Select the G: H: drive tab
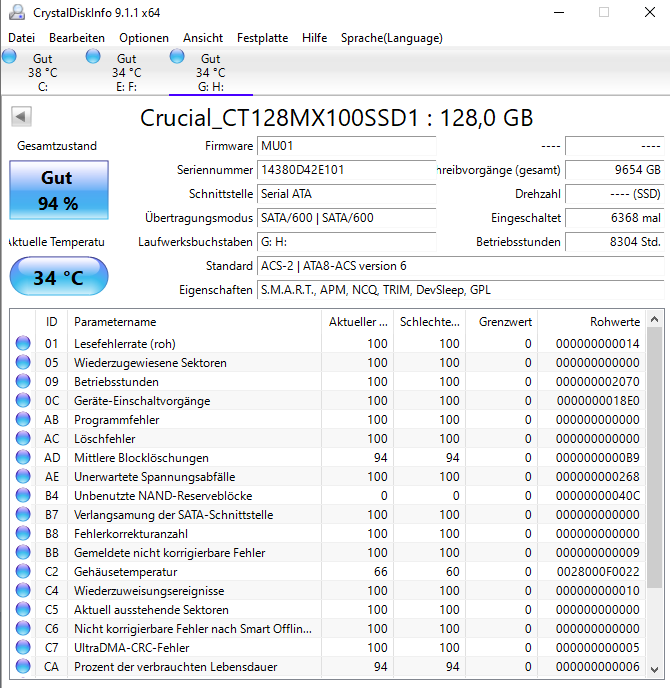The image size is (670, 688). coord(211,72)
